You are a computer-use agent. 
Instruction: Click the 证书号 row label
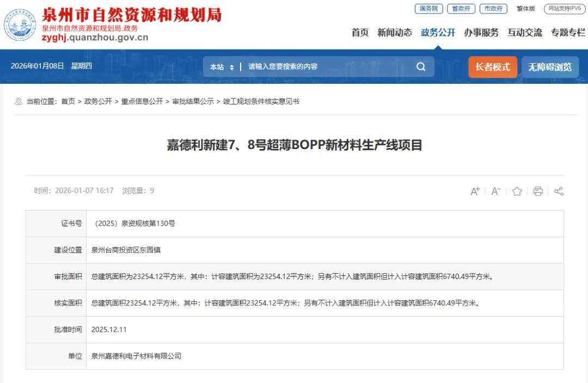[71, 224]
